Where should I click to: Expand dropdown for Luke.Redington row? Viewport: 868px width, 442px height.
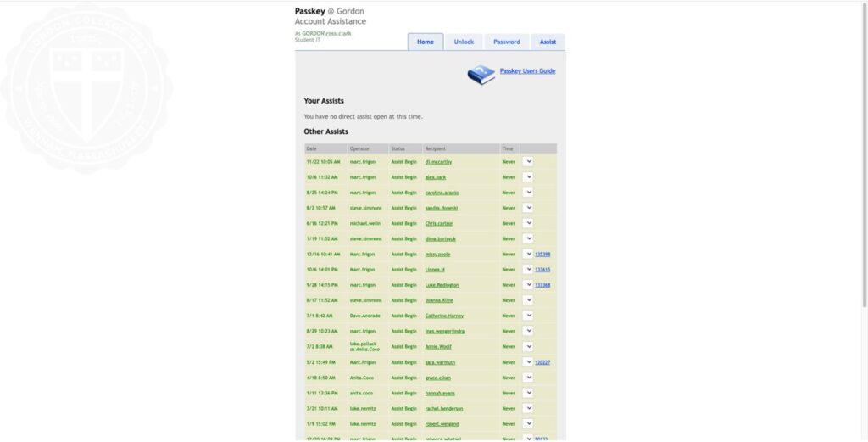tap(528, 285)
